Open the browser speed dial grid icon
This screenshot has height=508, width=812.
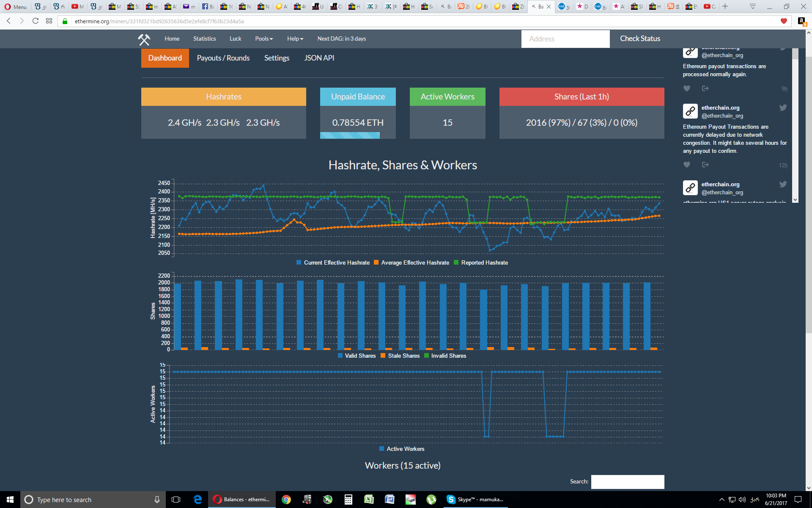pyautogui.click(x=49, y=21)
